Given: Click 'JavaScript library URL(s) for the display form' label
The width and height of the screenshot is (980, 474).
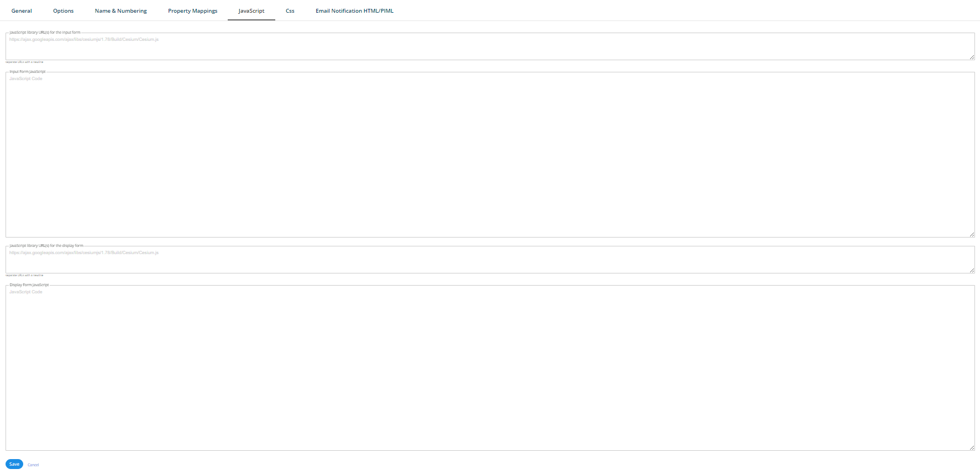Looking at the screenshot, I should (46, 246).
